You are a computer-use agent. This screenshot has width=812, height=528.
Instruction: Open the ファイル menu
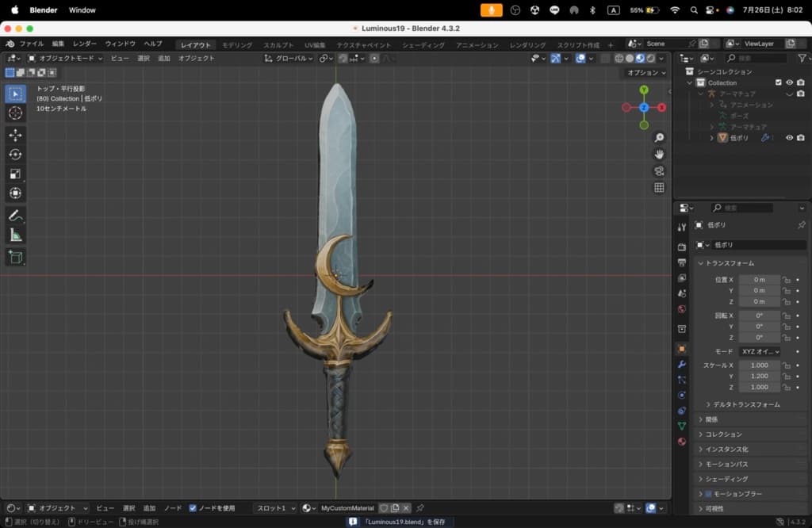pos(31,44)
